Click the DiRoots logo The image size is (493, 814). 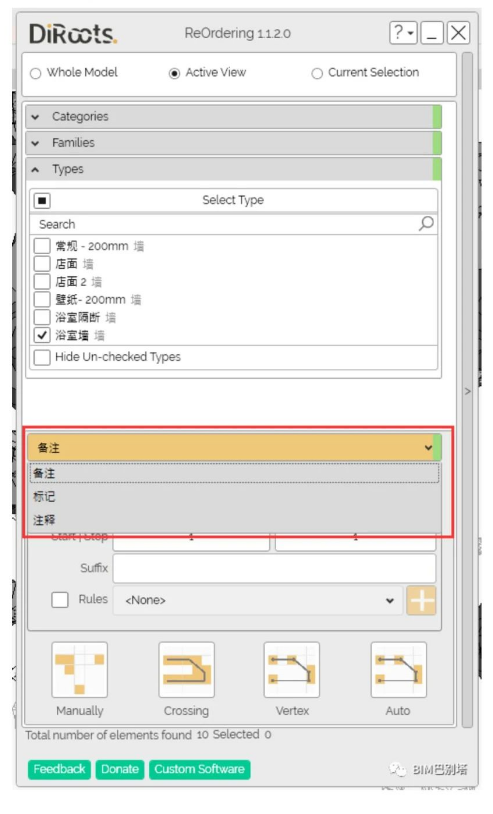pyautogui.click(x=73, y=34)
